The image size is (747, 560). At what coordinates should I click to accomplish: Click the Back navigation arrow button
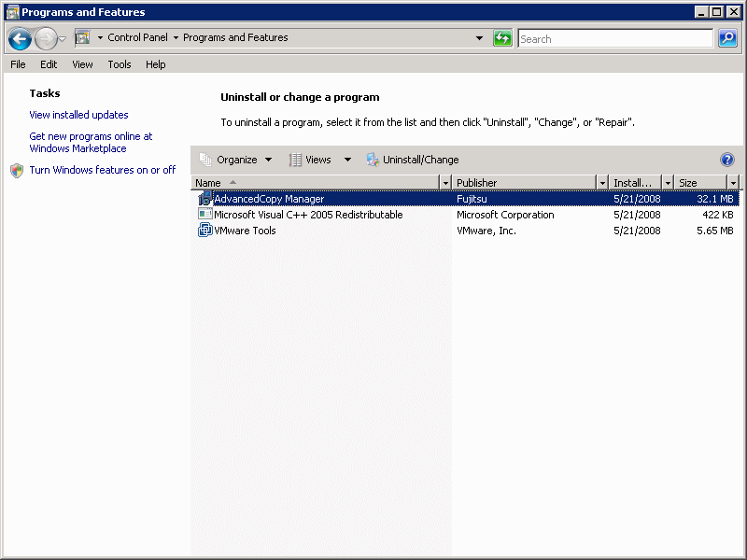[20, 39]
